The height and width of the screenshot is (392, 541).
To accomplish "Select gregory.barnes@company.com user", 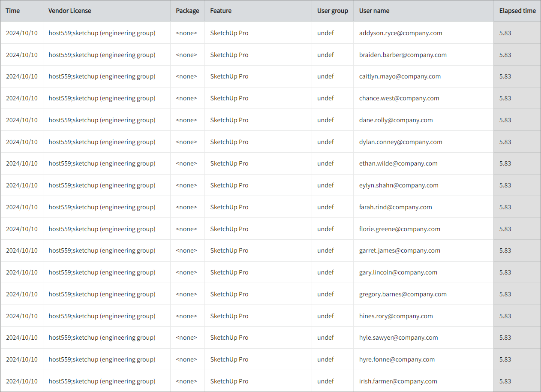I will tap(403, 294).
